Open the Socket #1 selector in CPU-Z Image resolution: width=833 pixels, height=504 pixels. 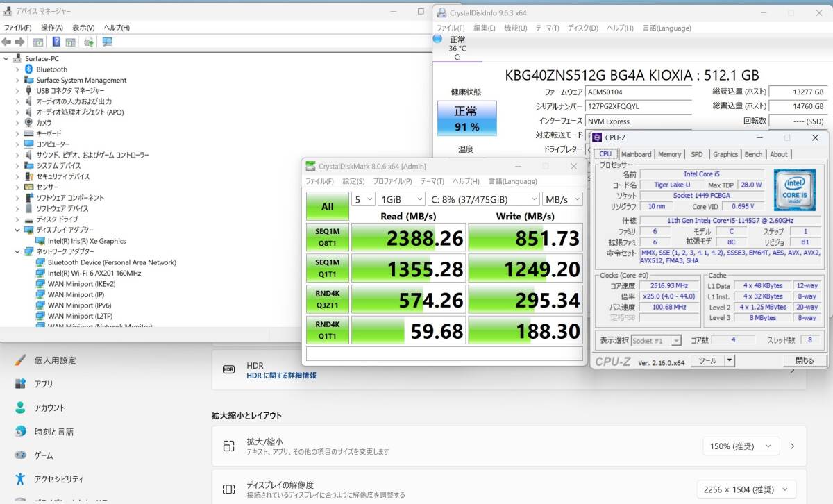(x=657, y=340)
